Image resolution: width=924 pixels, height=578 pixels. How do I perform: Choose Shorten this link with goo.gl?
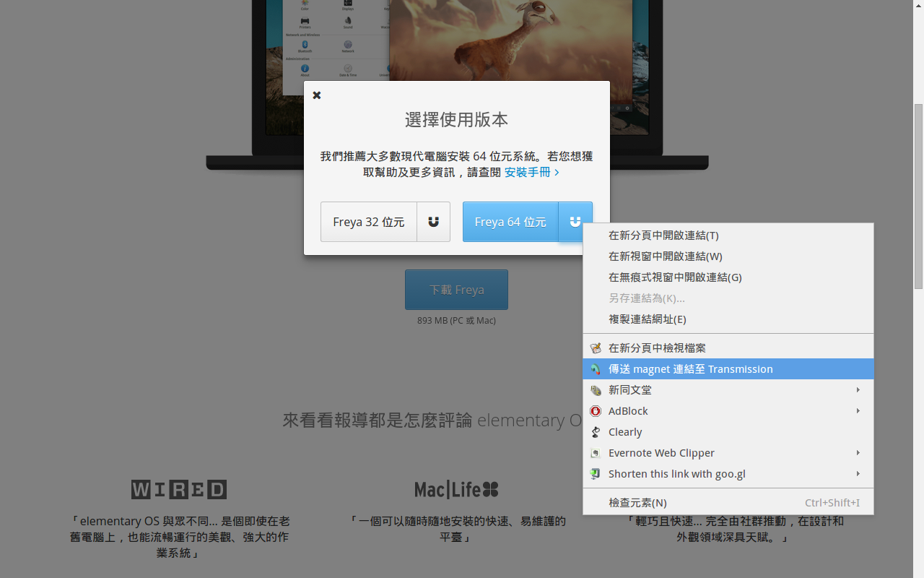(728, 474)
